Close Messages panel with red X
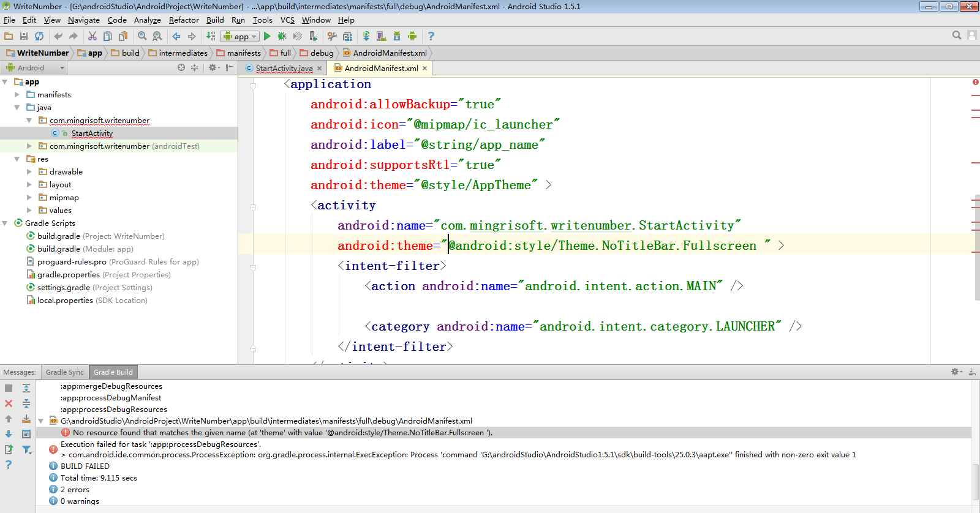This screenshot has width=980, height=513. point(9,403)
